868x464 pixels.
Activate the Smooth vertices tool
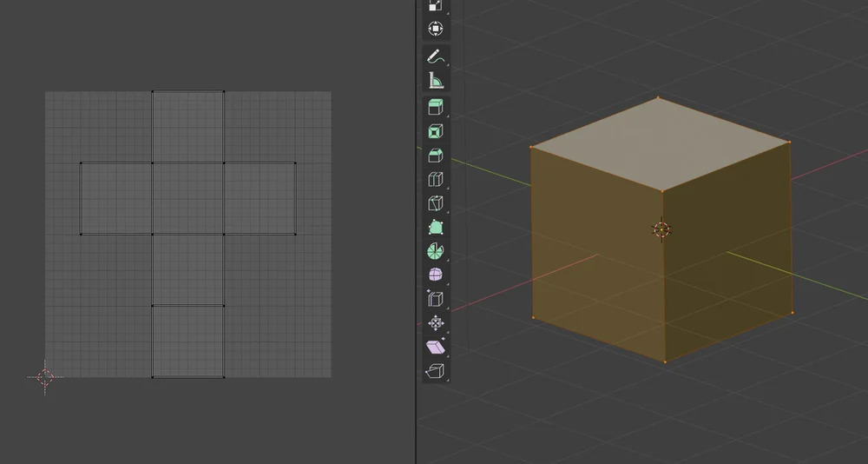coord(436,275)
